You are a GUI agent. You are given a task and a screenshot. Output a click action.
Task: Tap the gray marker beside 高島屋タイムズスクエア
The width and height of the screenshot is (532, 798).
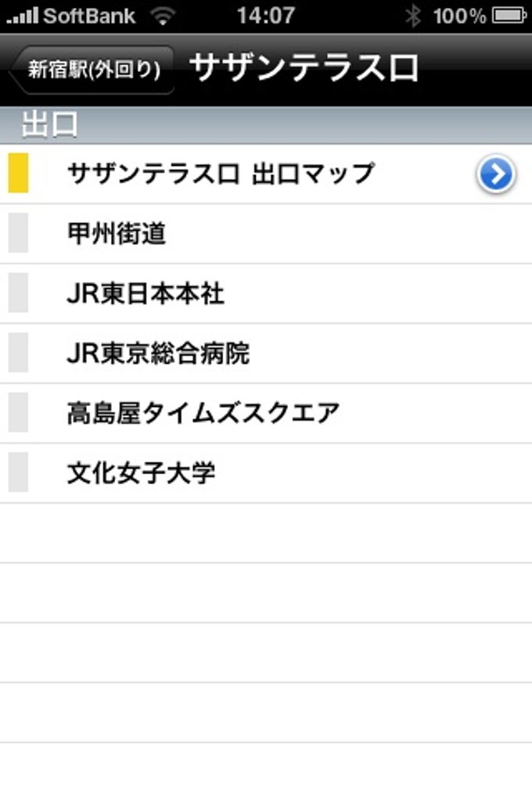(18, 412)
